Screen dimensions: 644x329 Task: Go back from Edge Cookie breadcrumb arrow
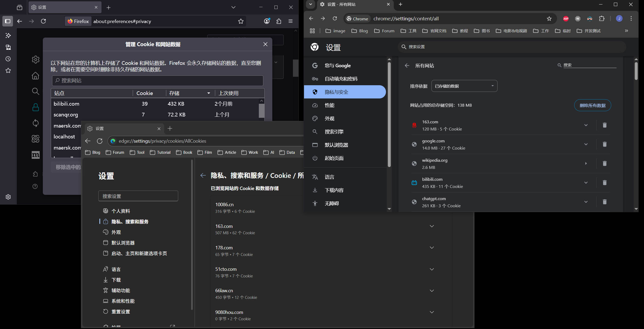203,175
